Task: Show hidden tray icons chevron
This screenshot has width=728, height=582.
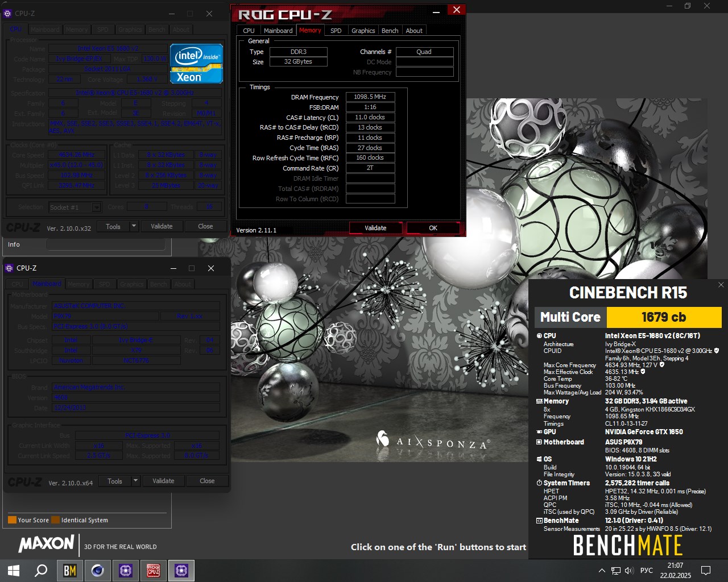Action: [x=602, y=571]
